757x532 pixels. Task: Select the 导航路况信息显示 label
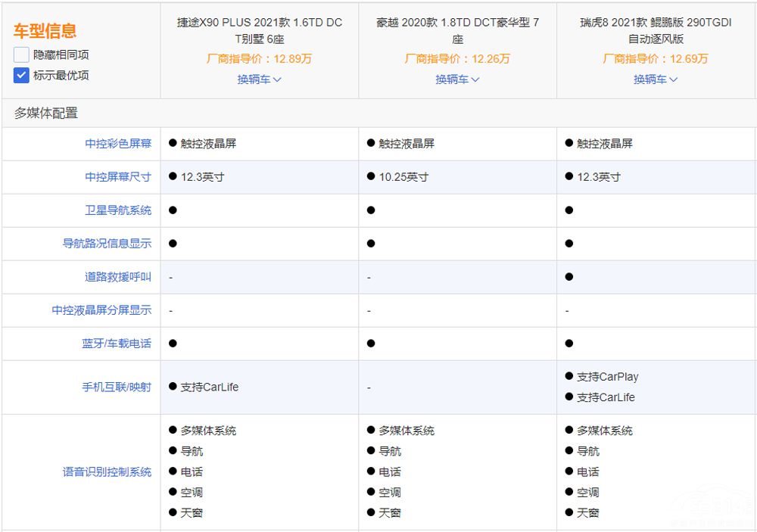[107, 244]
